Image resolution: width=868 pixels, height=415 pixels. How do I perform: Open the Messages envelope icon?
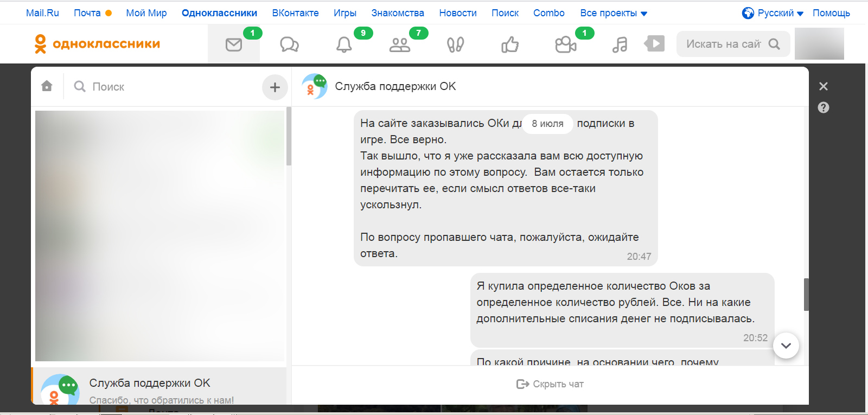[234, 44]
